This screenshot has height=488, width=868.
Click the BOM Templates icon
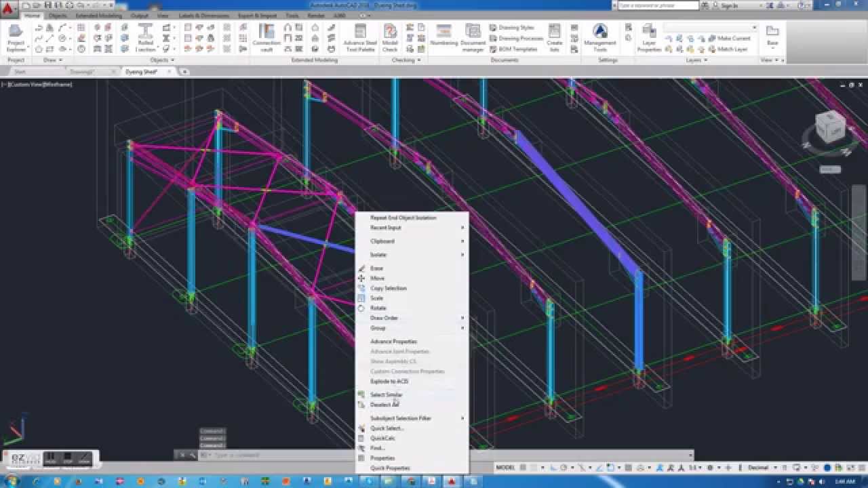click(x=493, y=49)
